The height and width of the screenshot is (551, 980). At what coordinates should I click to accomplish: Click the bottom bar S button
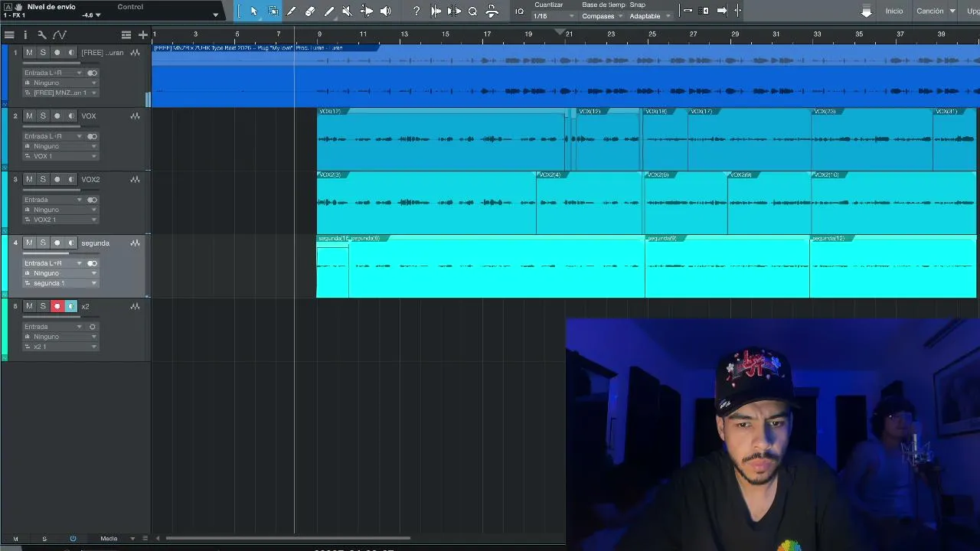[x=44, y=539]
